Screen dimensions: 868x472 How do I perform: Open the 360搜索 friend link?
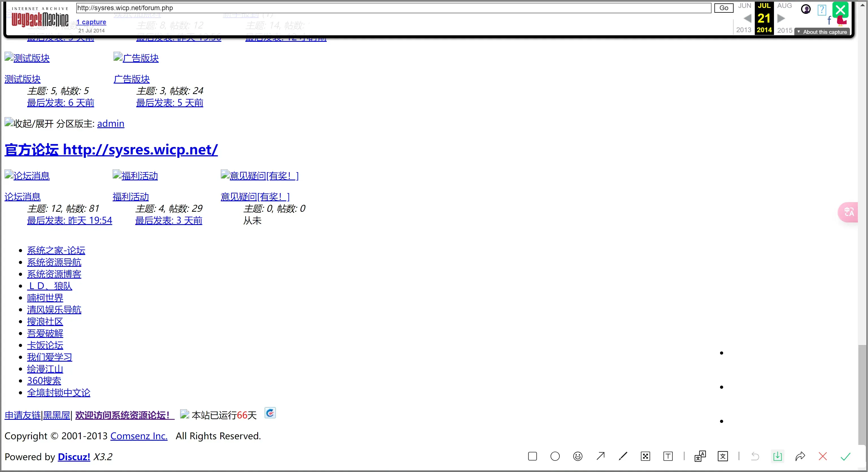pyautogui.click(x=44, y=381)
